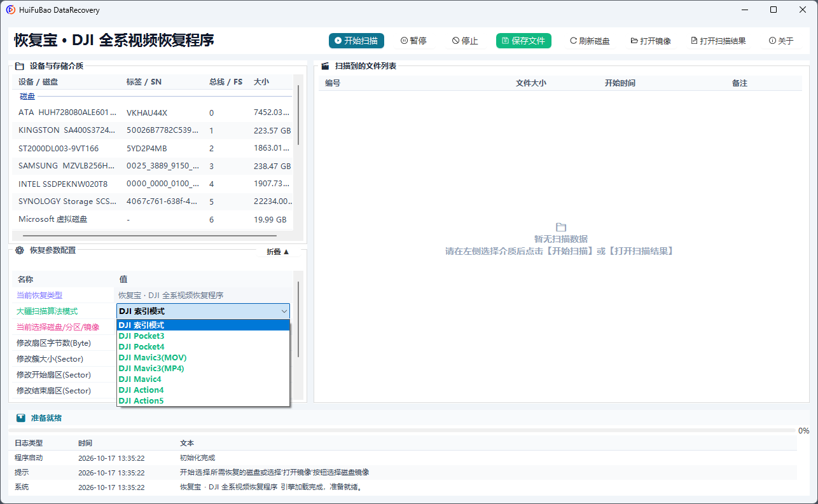
Task: Collapse the parameters panel with 折叠
Action: (278, 252)
